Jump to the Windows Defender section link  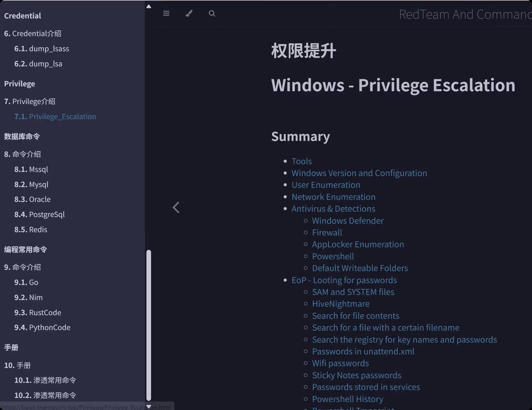coord(348,221)
